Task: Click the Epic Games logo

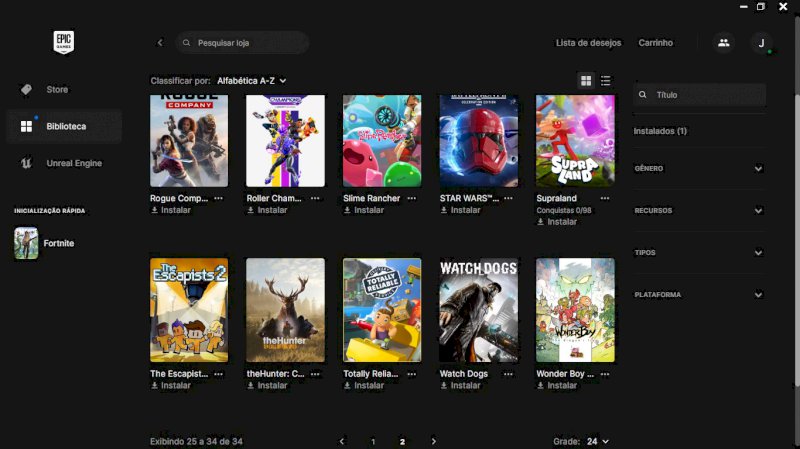Action: (64, 42)
